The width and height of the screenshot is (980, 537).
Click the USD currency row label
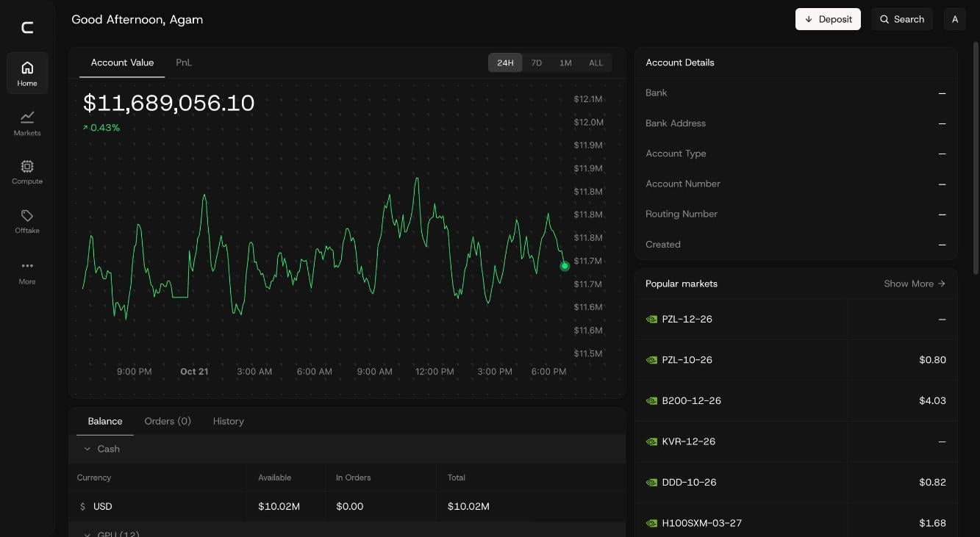pos(102,507)
